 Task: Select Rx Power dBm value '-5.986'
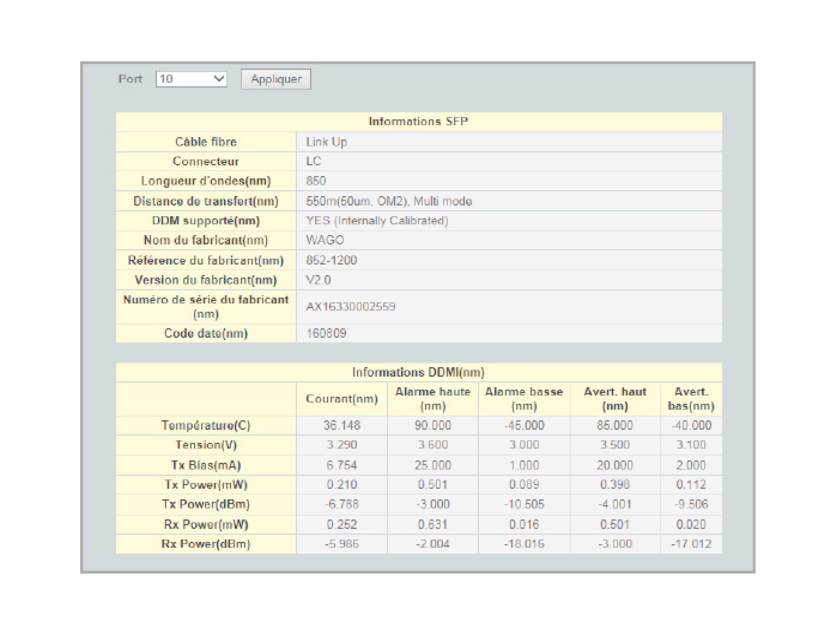(x=342, y=544)
